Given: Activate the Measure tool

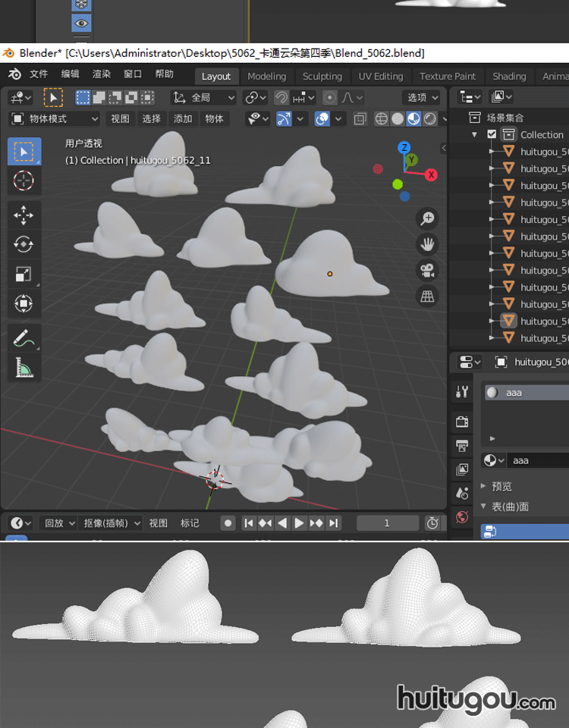Looking at the screenshot, I should [x=24, y=368].
